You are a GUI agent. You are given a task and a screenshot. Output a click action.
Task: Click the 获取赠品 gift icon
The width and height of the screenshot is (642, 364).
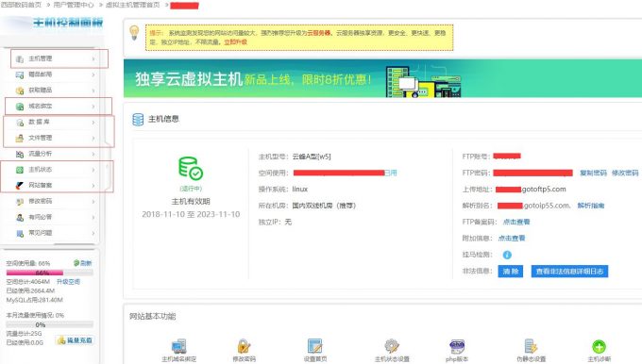tap(20, 91)
